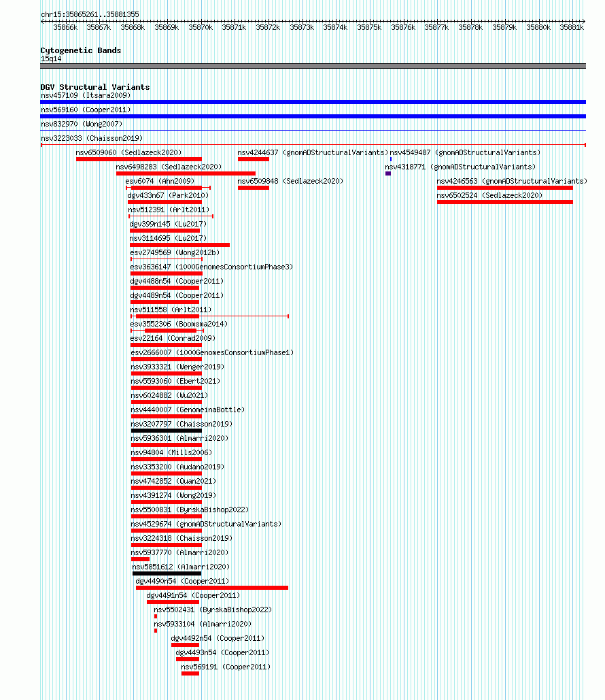Click nsv4742852 (Quan2021) label
The width and height of the screenshot is (605, 700).
[x=173, y=481]
